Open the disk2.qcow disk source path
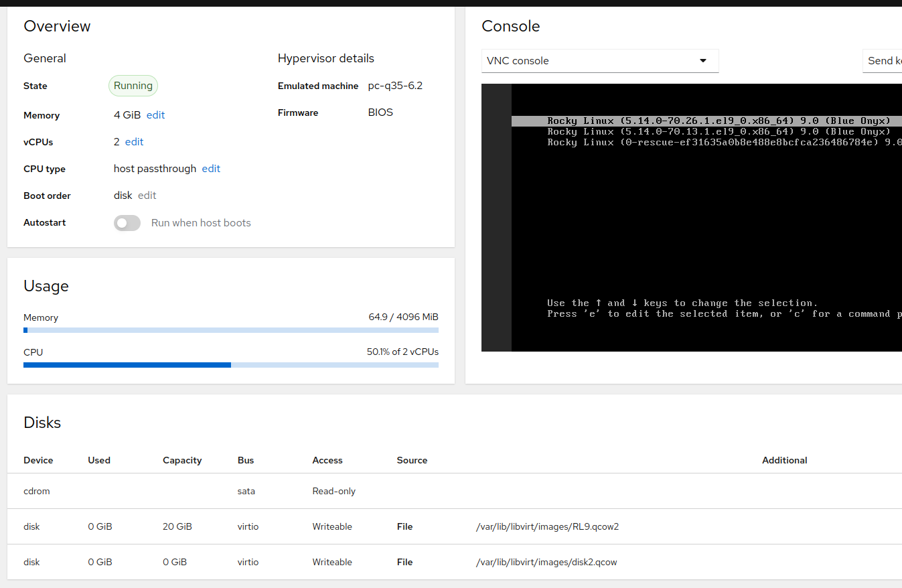 tap(546, 562)
